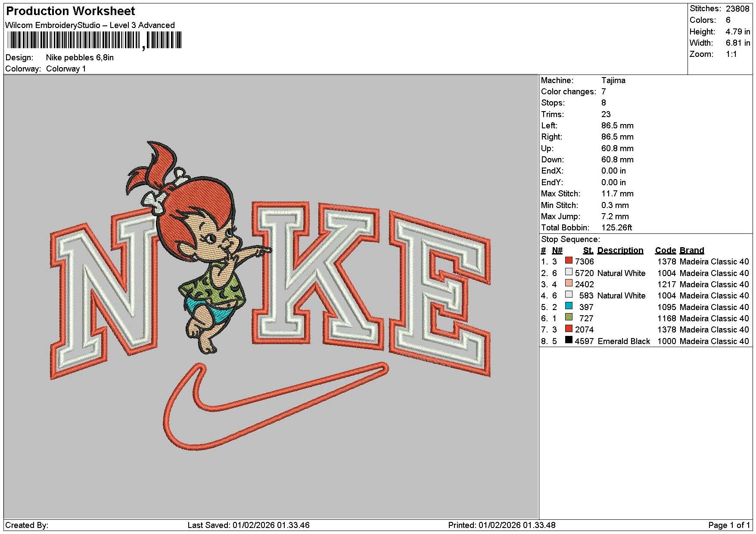Click the N# column header
The width and height of the screenshot is (756, 534).
tap(557, 251)
